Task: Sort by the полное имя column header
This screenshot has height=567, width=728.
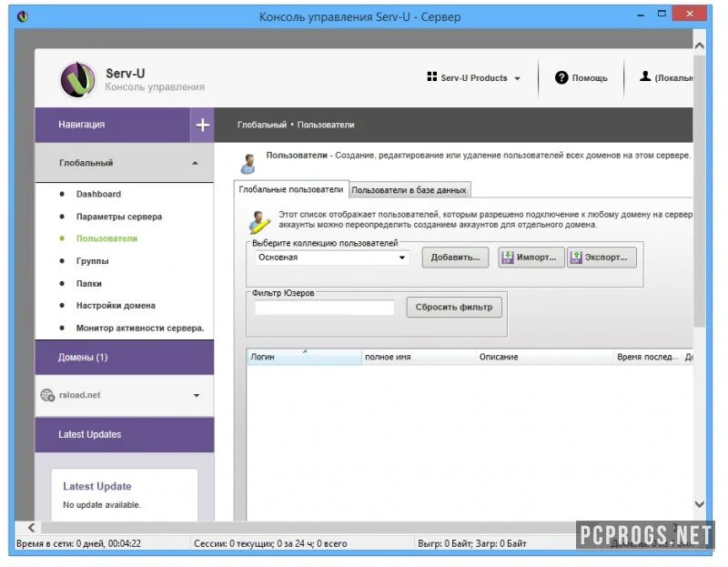Action: click(419, 357)
